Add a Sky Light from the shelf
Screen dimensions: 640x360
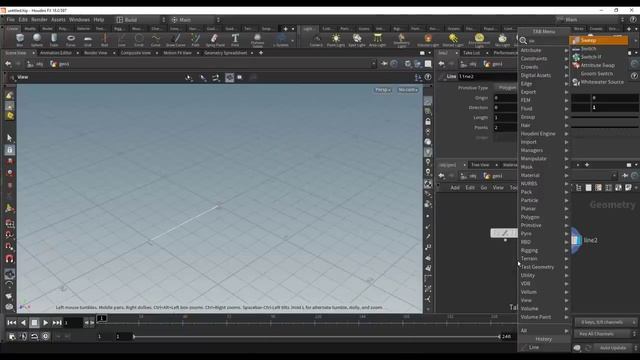coord(502,40)
